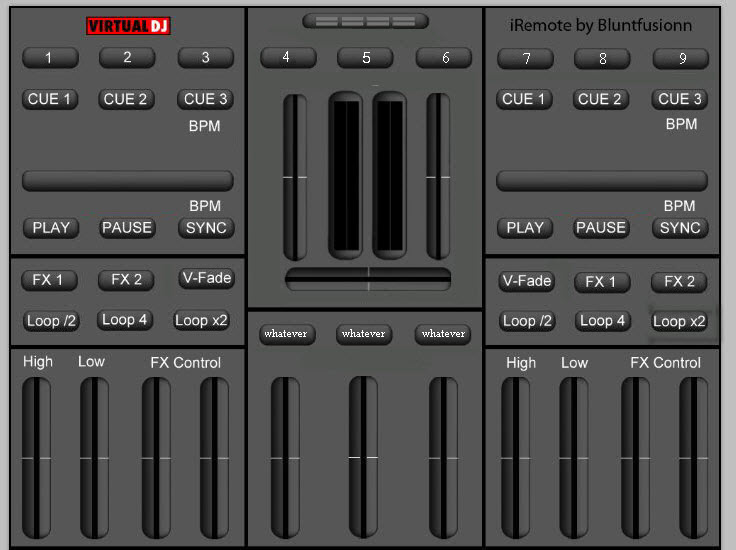736x550 pixels.
Task: Click numbered button 4
Action: (x=288, y=57)
